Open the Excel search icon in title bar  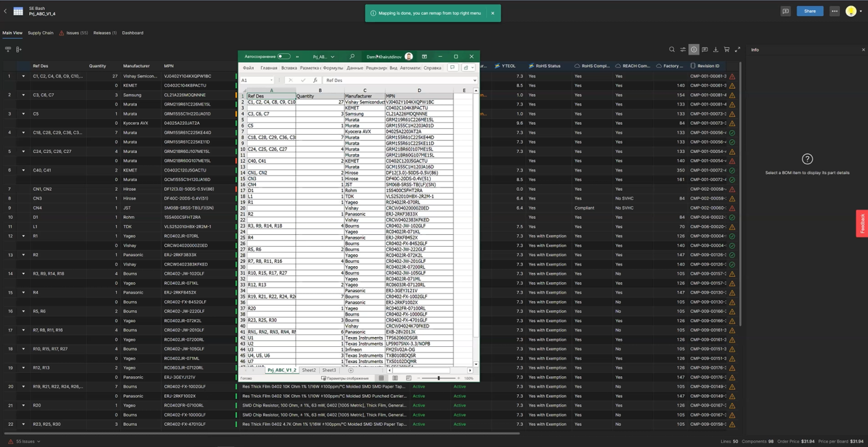point(352,57)
